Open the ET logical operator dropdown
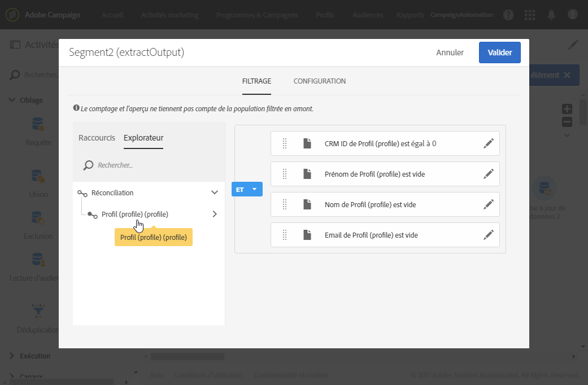Screen dimensions: 588x385 click(x=247, y=190)
